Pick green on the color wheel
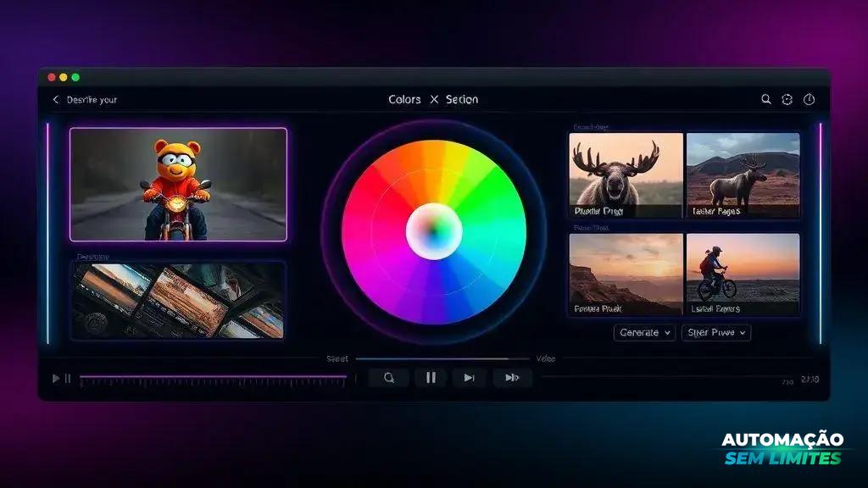Viewport: 868px width, 488px height. click(x=487, y=194)
